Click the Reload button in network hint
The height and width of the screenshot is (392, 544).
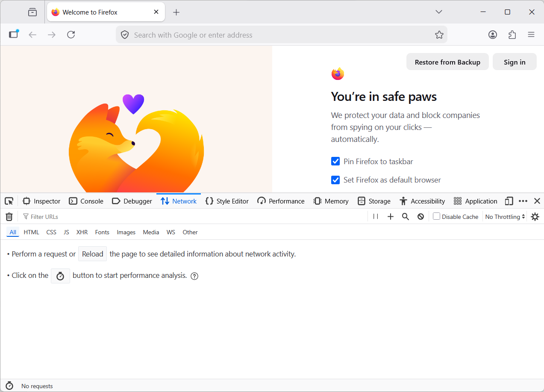coord(92,254)
